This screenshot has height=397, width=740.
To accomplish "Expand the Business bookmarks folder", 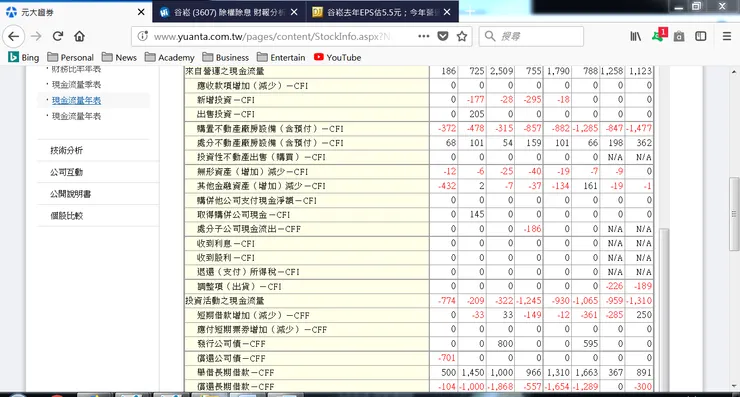I will [x=226, y=58].
